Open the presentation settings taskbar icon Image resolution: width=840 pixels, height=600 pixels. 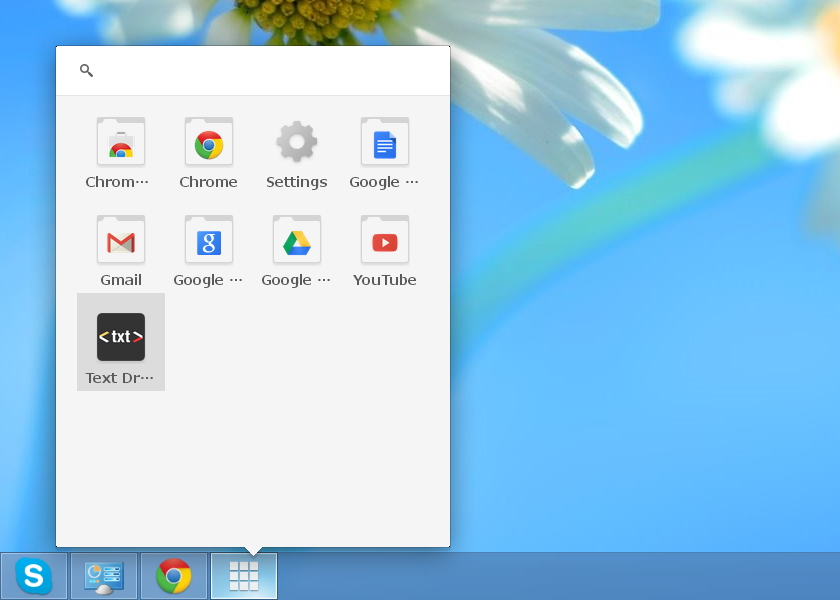pyautogui.click(x=104, y=576)
